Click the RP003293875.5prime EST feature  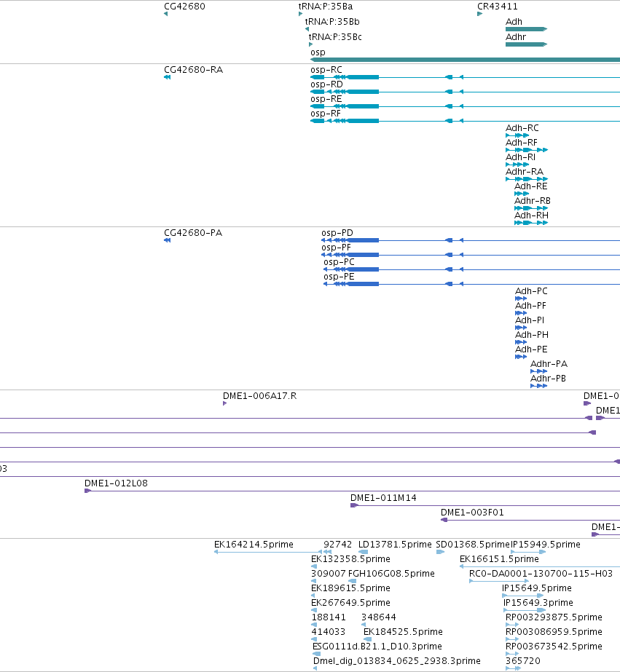coord(512,625)
